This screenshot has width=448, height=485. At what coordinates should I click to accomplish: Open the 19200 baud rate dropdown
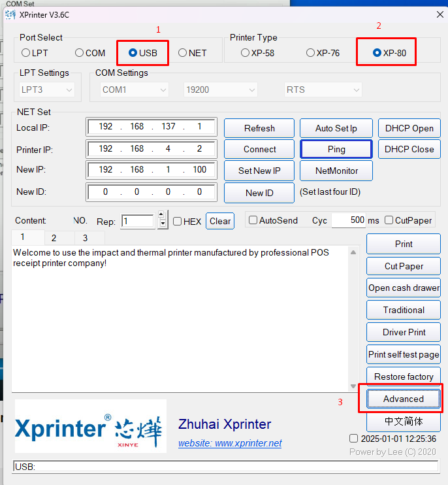coord(220,90)
